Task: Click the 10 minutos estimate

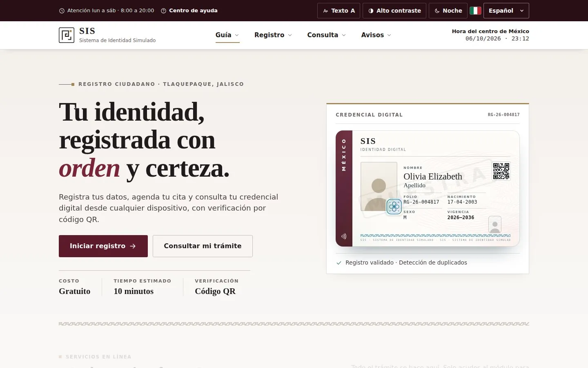Action: point(134,291)
